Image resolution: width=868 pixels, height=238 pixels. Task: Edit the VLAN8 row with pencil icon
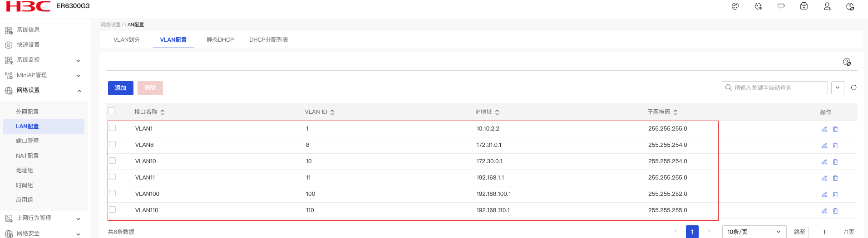824,146
